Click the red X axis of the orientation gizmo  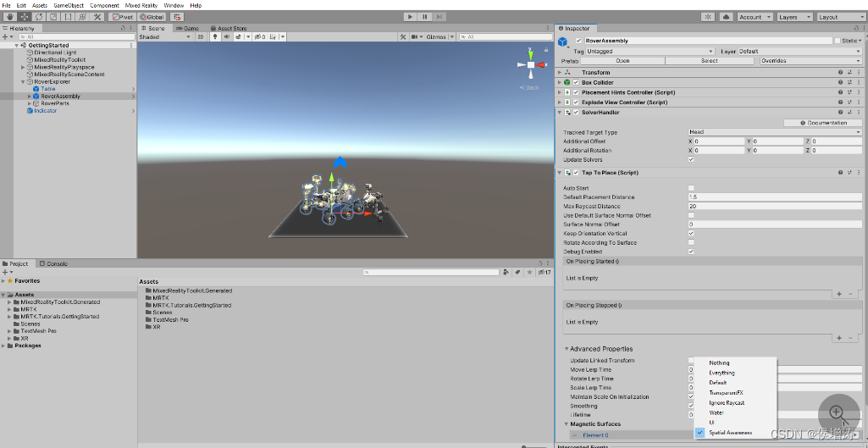click(x=541, y=65)
